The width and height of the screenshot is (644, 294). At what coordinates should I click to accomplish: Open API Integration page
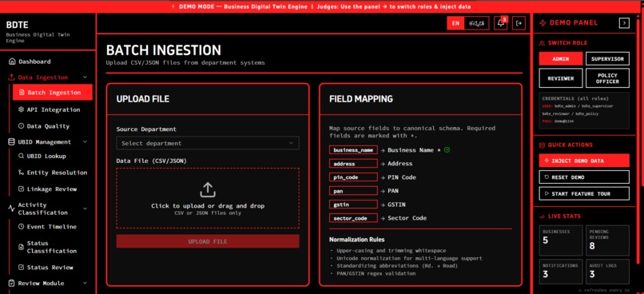click(x=50, y=109)
